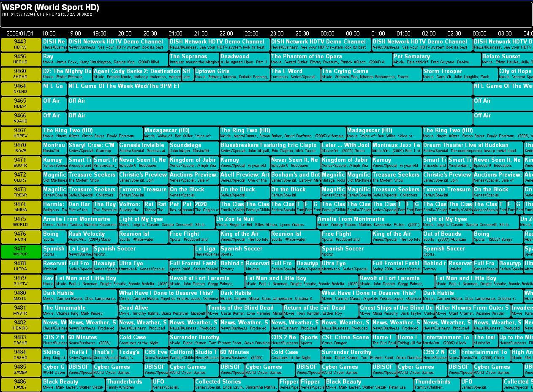Viewport: 533px width, 392px height.
Task: Select channel 9485 GAMEP
Action: tap(21, 370)
